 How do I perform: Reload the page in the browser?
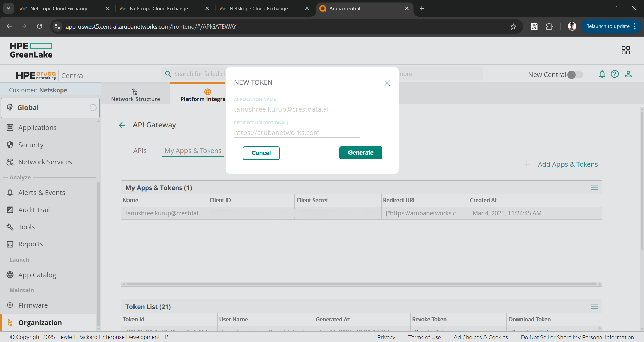[40, 26]
